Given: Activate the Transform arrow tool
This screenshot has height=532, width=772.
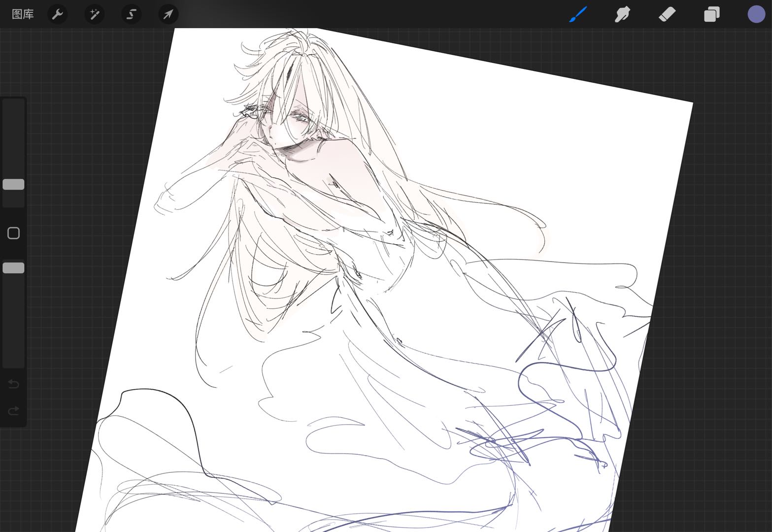Looking at the screenshot, I should click(168, 14).
